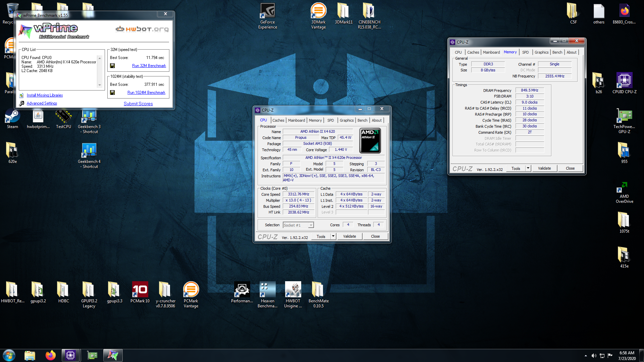Open Install Missing Libraries link
This screenshot has width=644, height=362.
[x=45, y=95]
